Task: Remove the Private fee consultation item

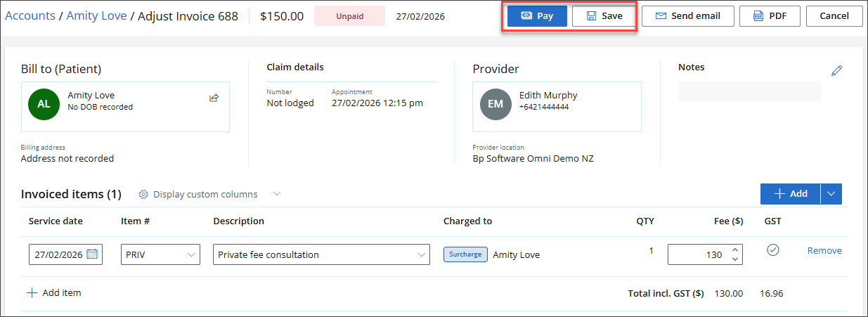Action: 824,251
